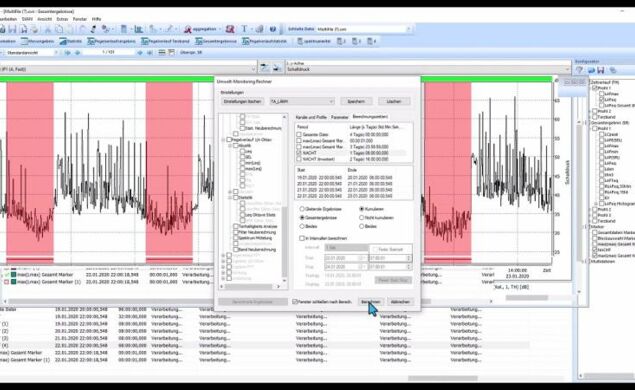The height and width of the screenshot is (390, 635).
Task: Click the Text tool T icon
Action: (244, 29)
